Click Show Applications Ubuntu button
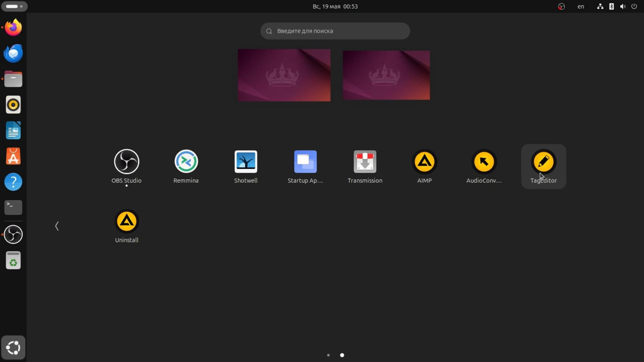The height and width of the screenshot is (362, 644). [13, 348]
